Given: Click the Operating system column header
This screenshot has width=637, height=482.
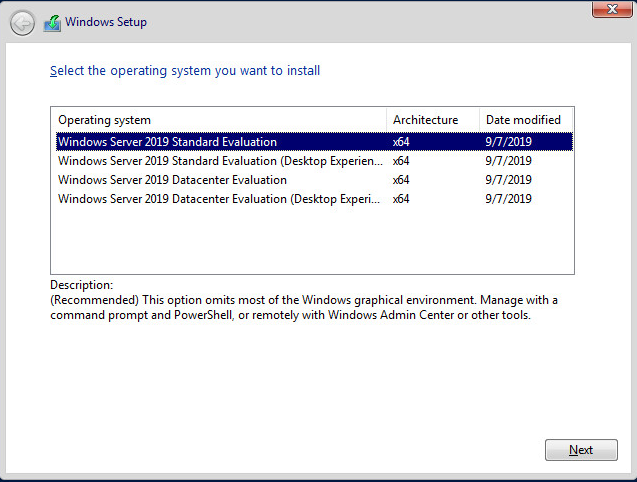Looking at the screenshot, I should [x=105, y=120].
